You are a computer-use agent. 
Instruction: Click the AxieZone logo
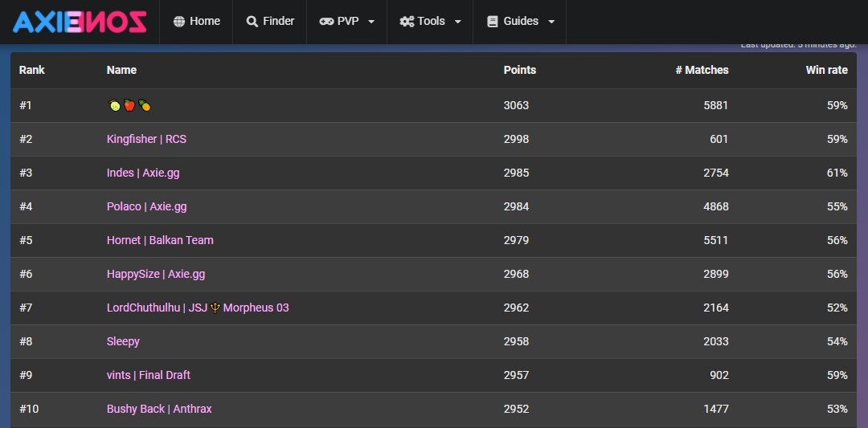coord(80,22)
